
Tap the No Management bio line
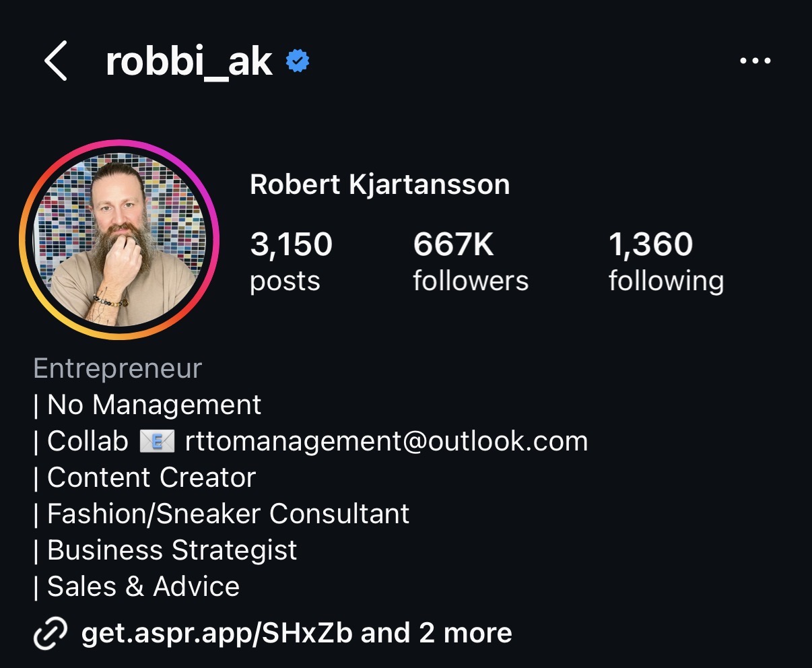click(147, 405)
